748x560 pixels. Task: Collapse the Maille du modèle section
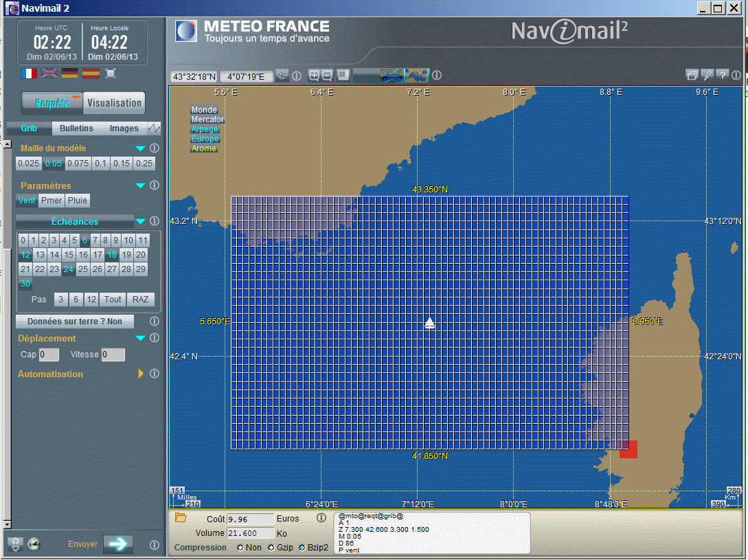tap(140, 148)
